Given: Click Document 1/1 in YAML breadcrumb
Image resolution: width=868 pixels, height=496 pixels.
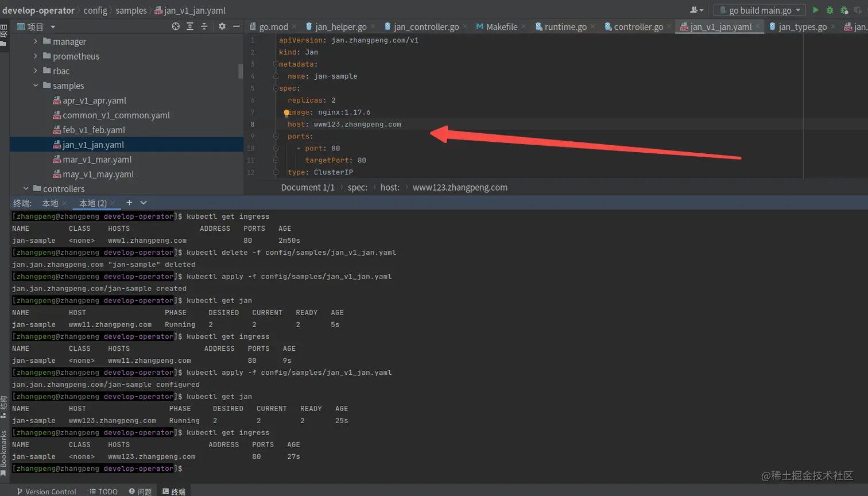Looking at the screenshot, I should click(308, 188).
